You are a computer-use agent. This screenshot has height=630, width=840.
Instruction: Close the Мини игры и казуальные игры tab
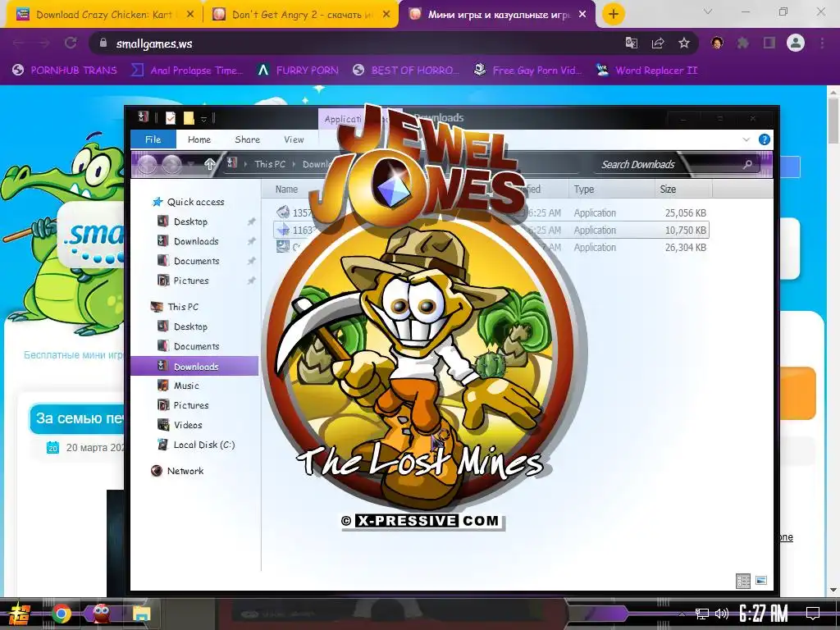582,15
